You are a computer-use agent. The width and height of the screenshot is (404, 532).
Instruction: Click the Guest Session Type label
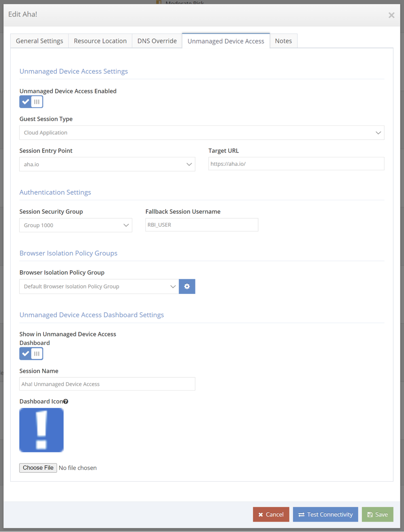[x=46, y=119]
